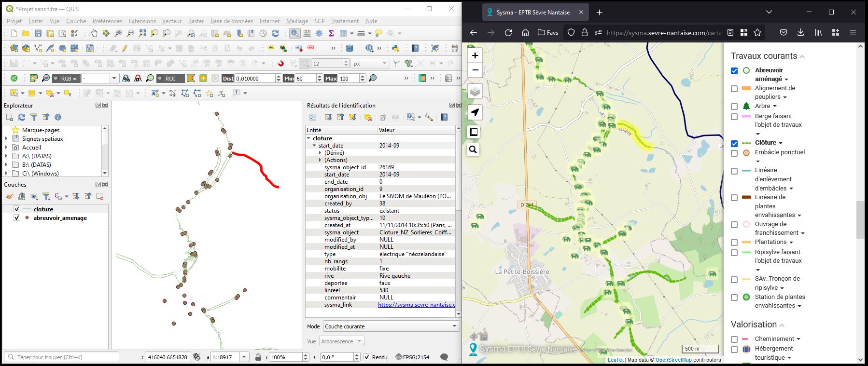The image size is (868, 366).
Task: Open the sysma_link URL in results
Action: point(416,305)
